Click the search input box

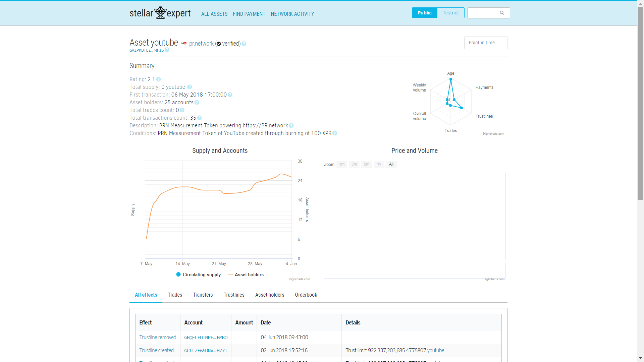(x=489, y=13)
